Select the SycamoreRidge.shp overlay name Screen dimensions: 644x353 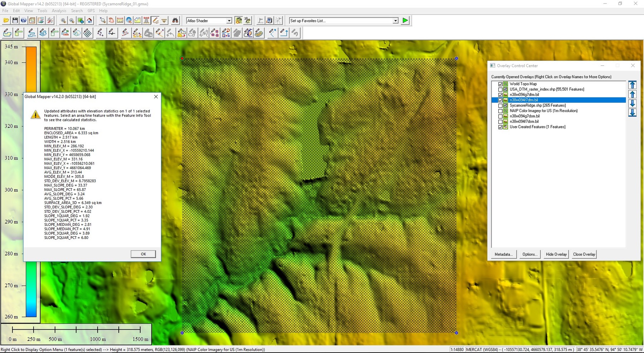pyautogui.click(x=537, y=105)
